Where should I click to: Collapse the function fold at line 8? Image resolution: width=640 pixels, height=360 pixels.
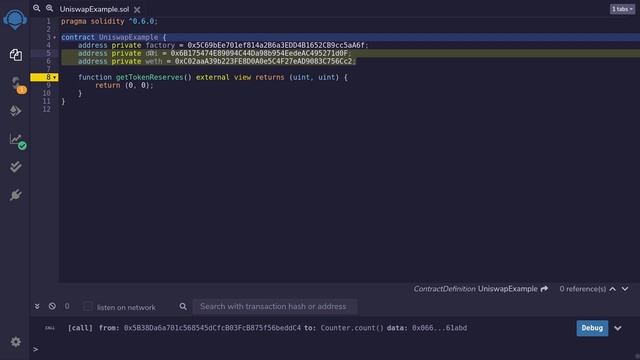(55, 77)
